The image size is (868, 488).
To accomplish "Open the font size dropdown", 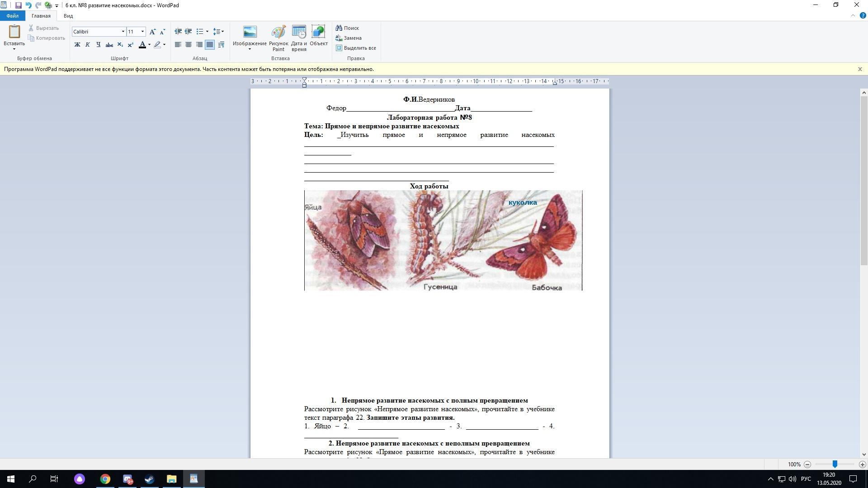I will tap(142, 32).
